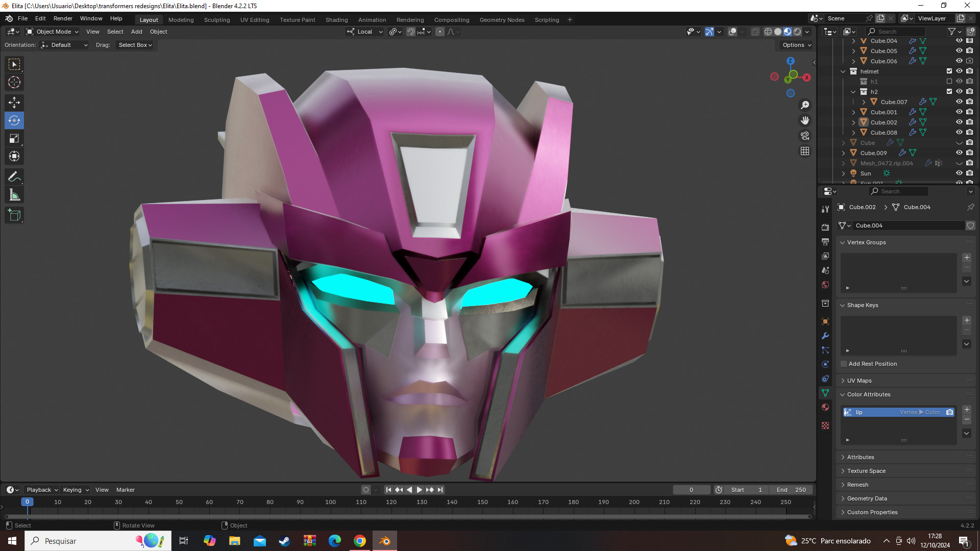The height and width of the screenshot is (551, 980).
Task: Enable the h1 collection checkbox
Action: click(x=949, y=81)
